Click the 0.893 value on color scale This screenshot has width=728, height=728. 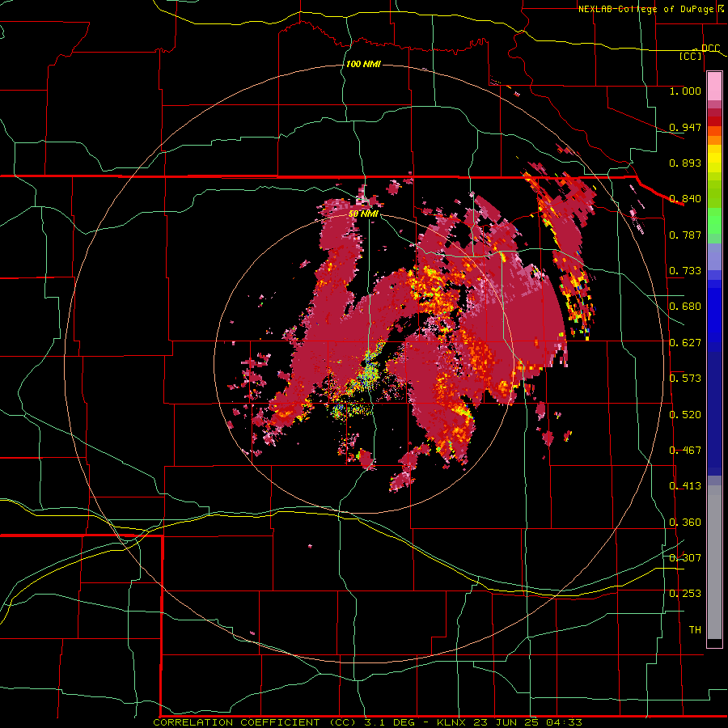pos(685,163)
